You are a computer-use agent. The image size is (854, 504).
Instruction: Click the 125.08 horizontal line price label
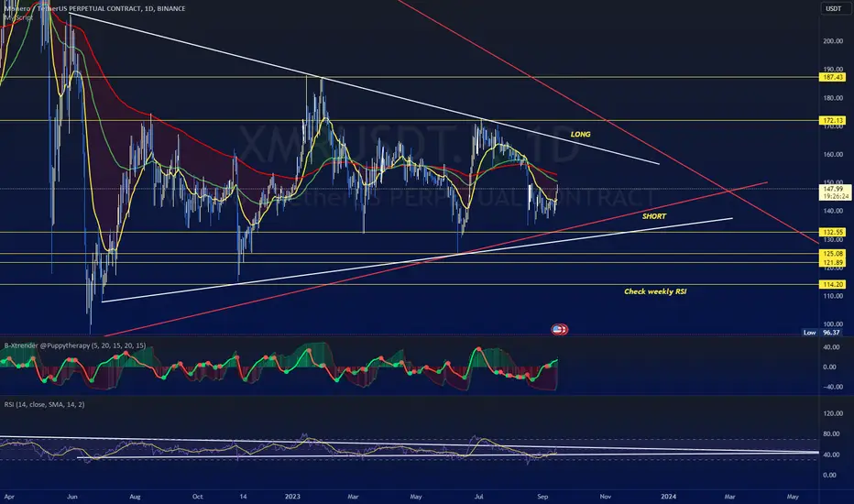point(833,253)
